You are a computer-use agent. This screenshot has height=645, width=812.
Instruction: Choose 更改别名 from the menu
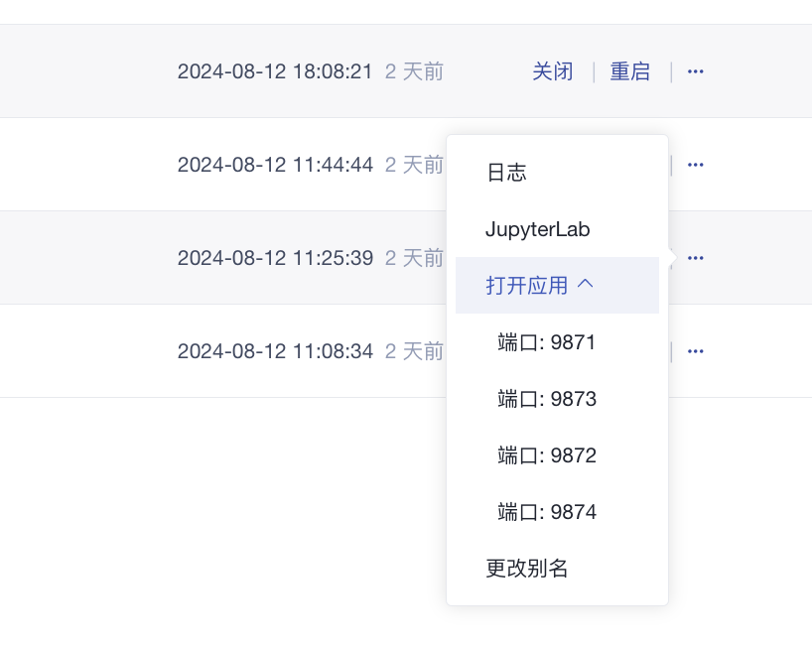coord(527,569)
